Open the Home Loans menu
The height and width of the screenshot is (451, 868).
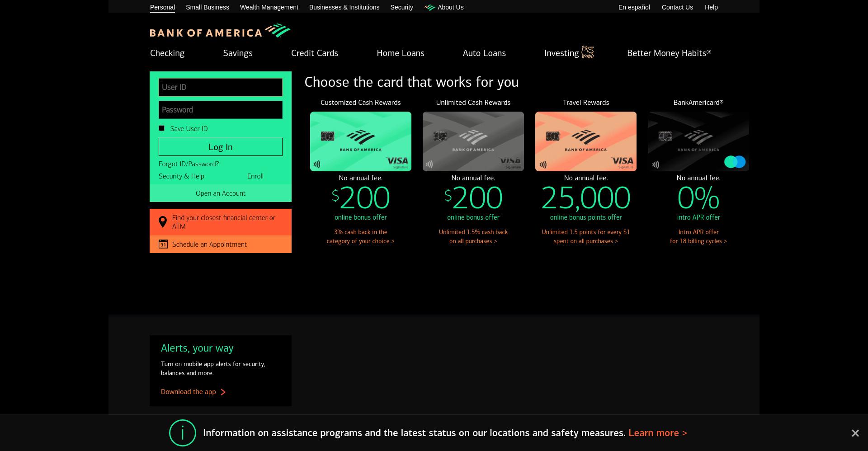click(x=401, y=53)
